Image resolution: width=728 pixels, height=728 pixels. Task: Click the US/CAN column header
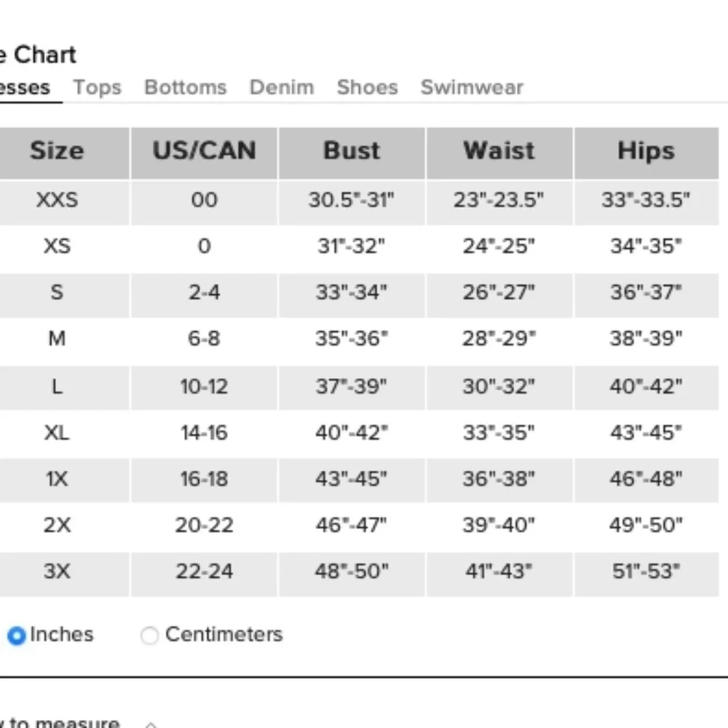tap(204, 151)
